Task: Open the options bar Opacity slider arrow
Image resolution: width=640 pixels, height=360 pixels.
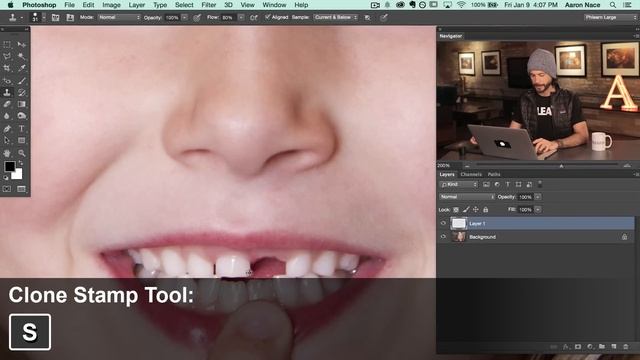Action: 184,18
